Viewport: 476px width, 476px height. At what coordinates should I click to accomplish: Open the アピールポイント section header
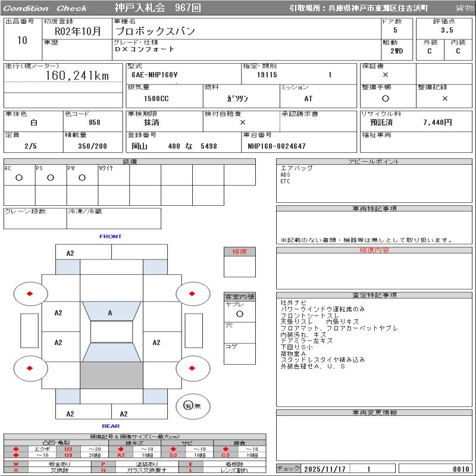point(374,162)
